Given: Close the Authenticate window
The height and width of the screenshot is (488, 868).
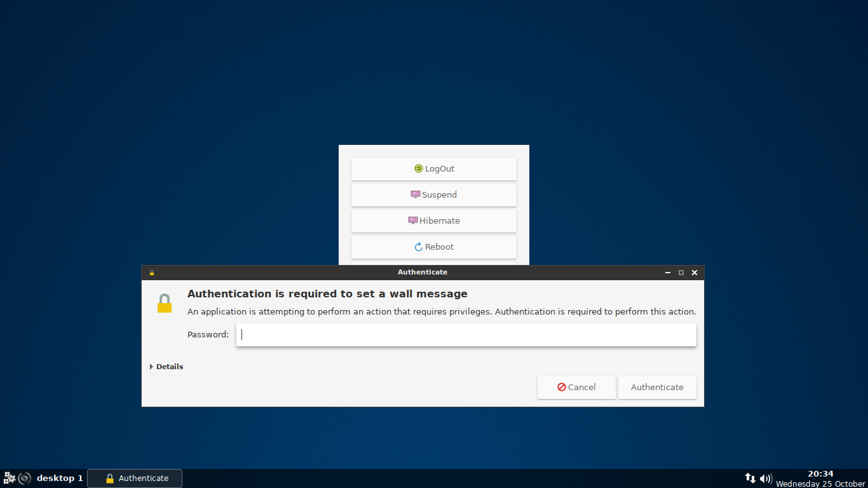Looking at the screenshot, I should point(695,273).
